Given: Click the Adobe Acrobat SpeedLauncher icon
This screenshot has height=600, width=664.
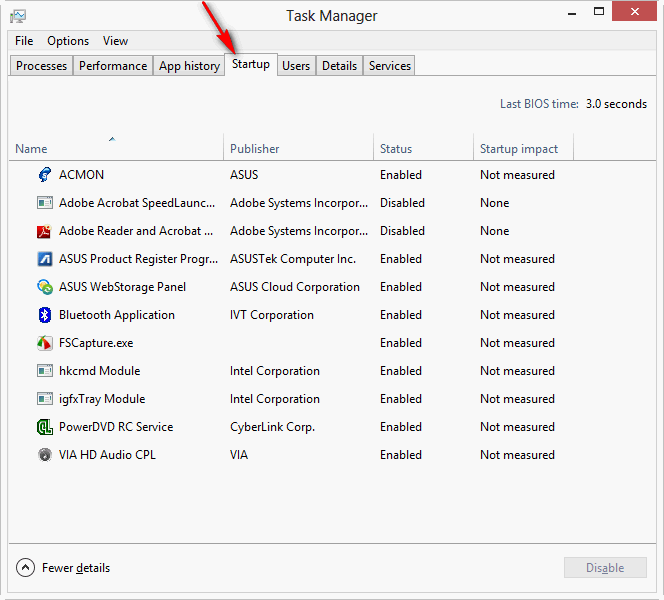Looking at the screenshot, I should (44, 203).
